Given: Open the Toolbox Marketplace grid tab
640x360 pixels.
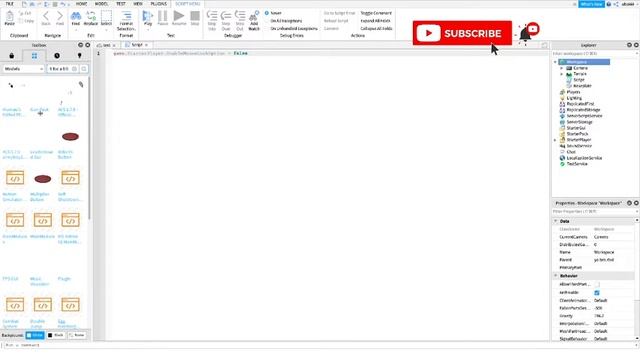Looking at the screenshot, I should point(34,56).
